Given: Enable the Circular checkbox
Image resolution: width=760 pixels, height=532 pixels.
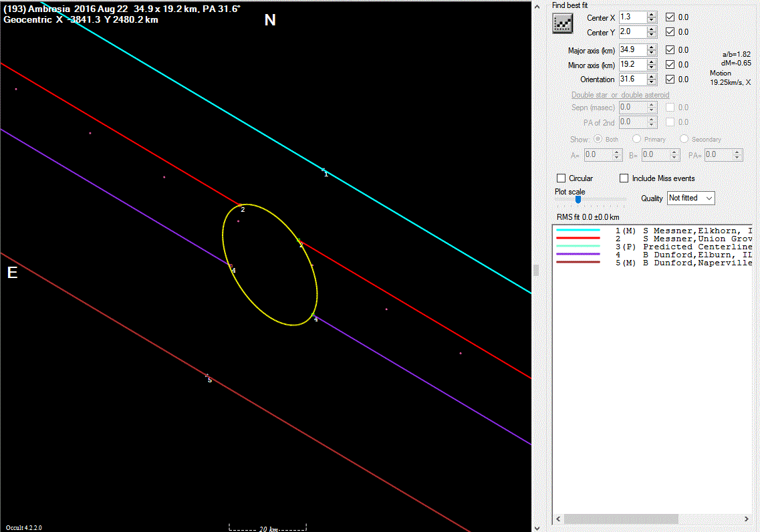Looking at the screenshot, I should pos(561,178).
